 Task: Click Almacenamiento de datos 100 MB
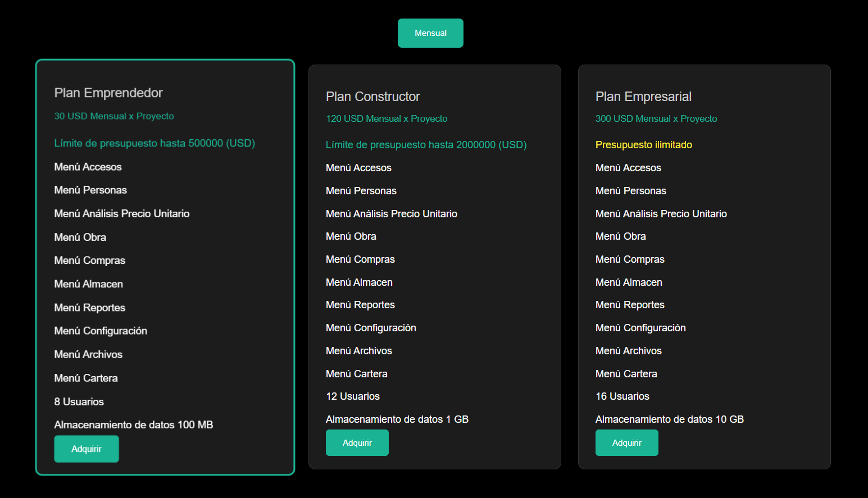click(x=134, y=425)
